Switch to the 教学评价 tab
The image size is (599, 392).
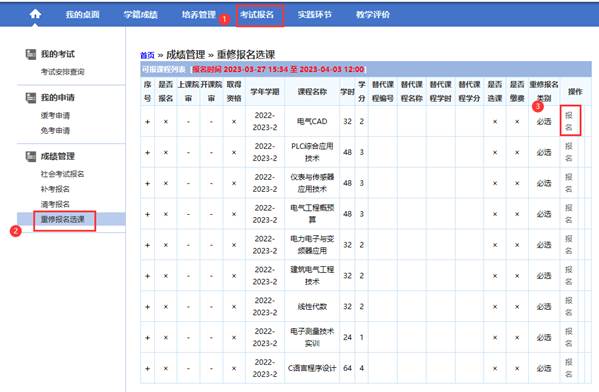click(373, 15)
